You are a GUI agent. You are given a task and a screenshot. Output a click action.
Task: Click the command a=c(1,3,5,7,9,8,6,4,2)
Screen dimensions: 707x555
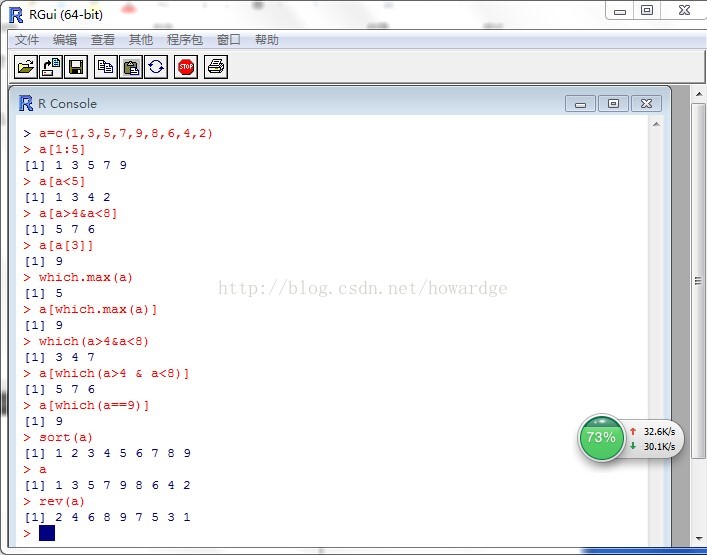point(126,133)
